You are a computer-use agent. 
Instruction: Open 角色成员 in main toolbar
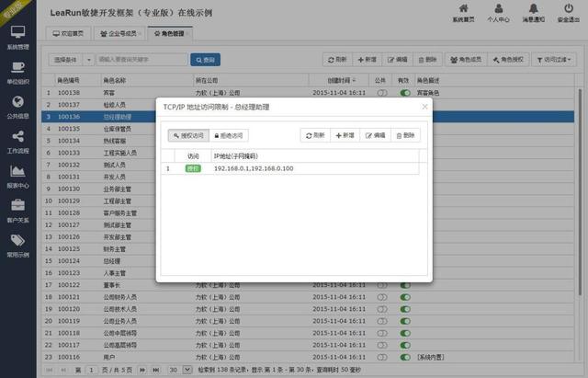pyautogui.click(x=466, y=60)
